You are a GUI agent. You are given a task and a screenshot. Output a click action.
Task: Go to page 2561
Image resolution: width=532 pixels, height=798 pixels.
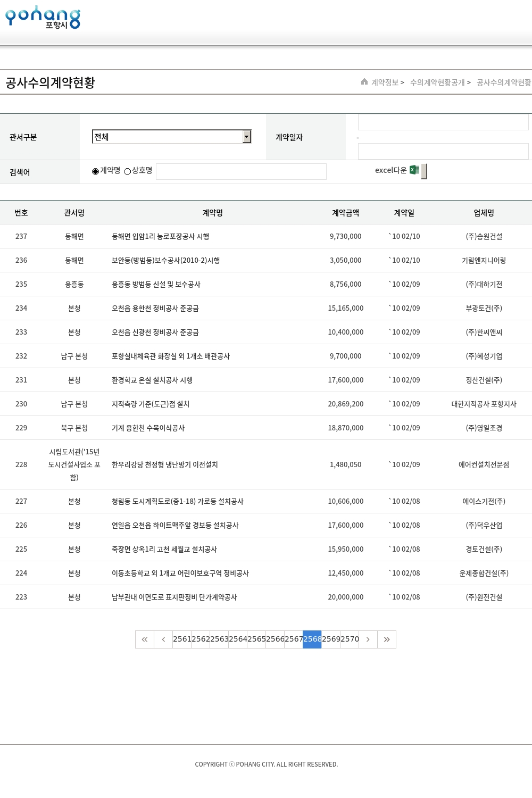[182, 639]
